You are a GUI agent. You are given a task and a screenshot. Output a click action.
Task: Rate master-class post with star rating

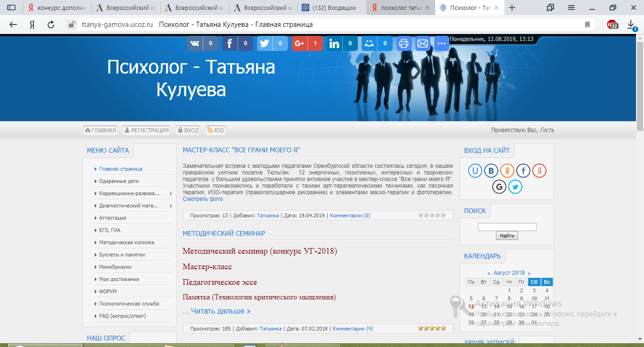tap(432, 215)
